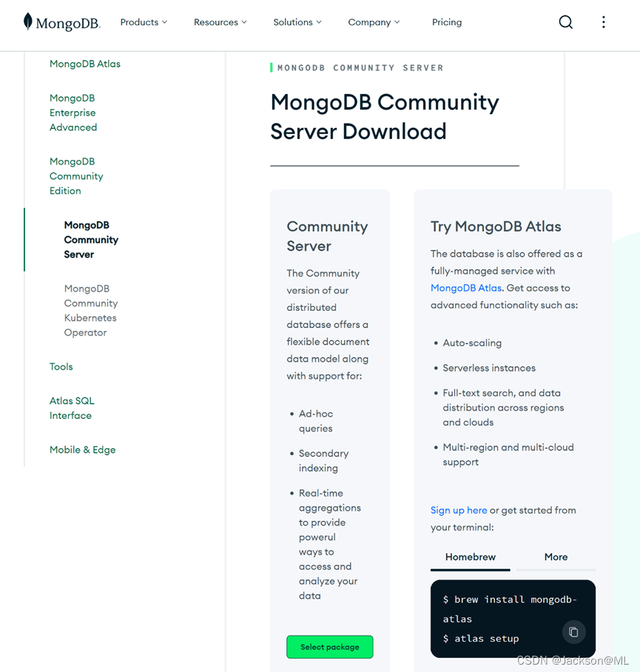The width and height of the screenshot is (640, 672).
Task: Open MongoDB Community Edition sidebar link
Action: click(x=76, y=176)
